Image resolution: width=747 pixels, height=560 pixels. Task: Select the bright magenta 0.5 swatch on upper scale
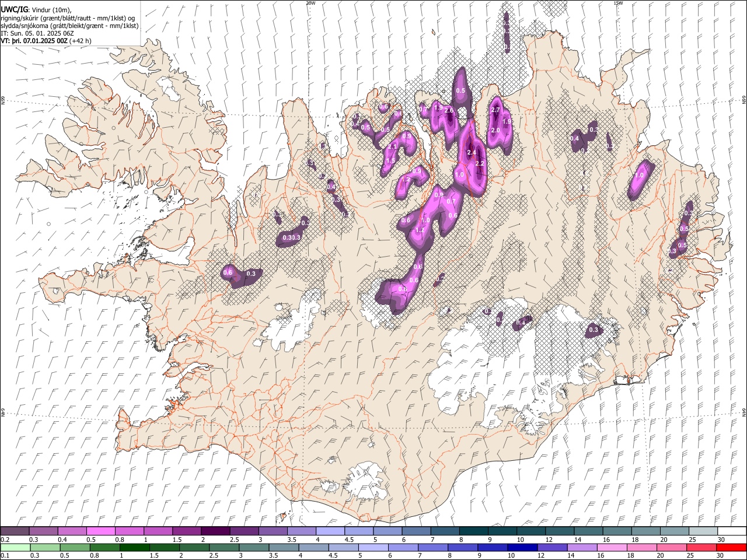[100, 531]
